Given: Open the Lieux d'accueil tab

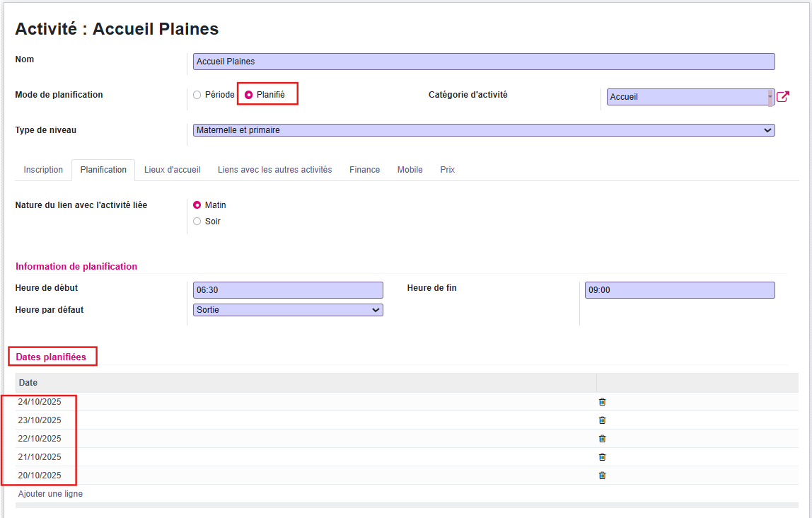Looking at the screenshot, I should pyautogui.click(x=172, y=170).
